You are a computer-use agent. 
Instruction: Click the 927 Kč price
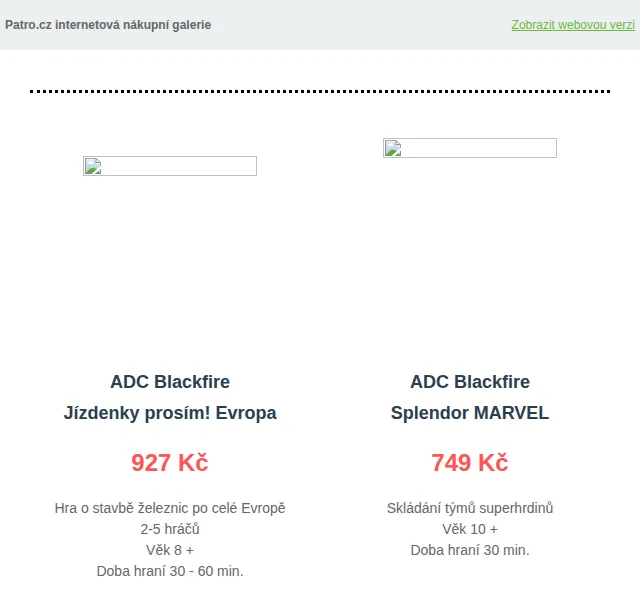[170, 463]
